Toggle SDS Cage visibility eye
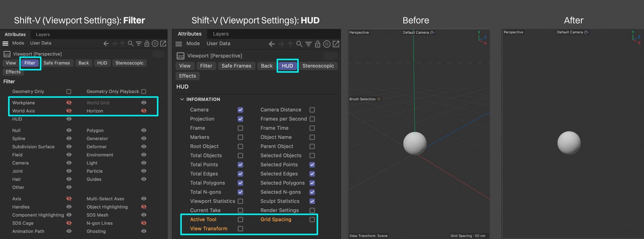644x239 pixels. click(x=69, y=223)
